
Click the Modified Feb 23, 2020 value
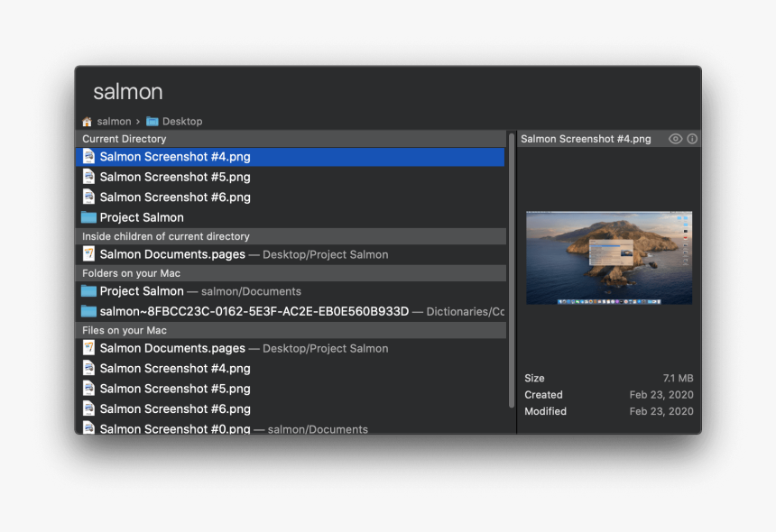[x=661, y=411]
